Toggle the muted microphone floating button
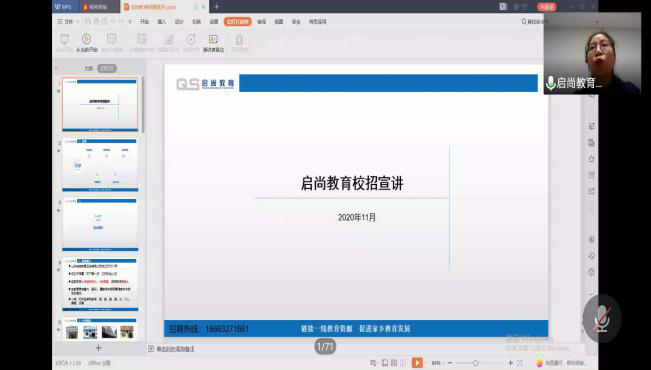Screen dimensions: 651x370 pos(602,319)
